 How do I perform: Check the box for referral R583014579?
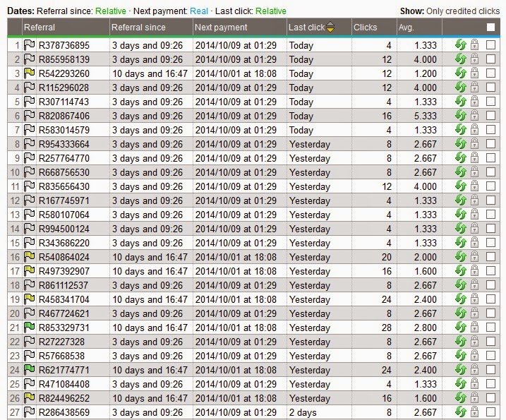click(x=490, y=129)
